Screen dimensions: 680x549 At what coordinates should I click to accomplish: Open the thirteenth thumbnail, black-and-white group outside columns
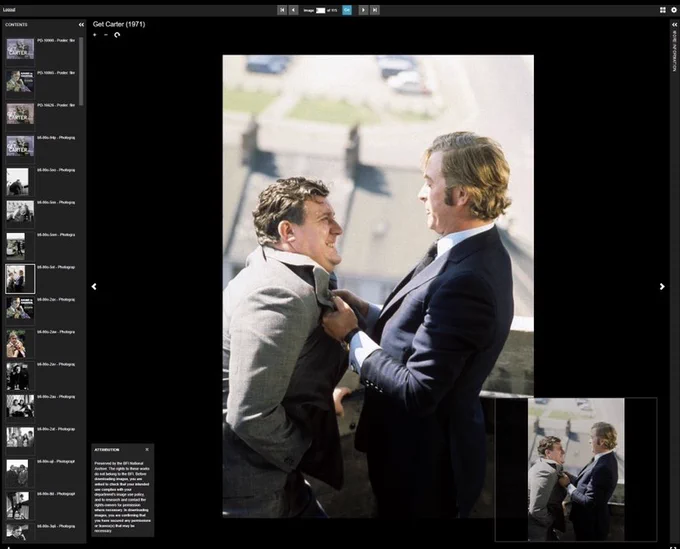click(20, 437)
